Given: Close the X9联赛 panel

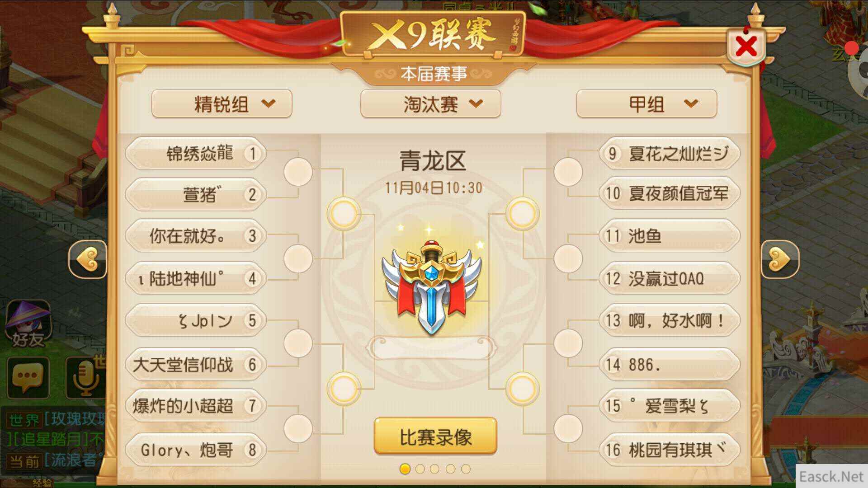Looking at the screenshot, I should coord(746,46).
